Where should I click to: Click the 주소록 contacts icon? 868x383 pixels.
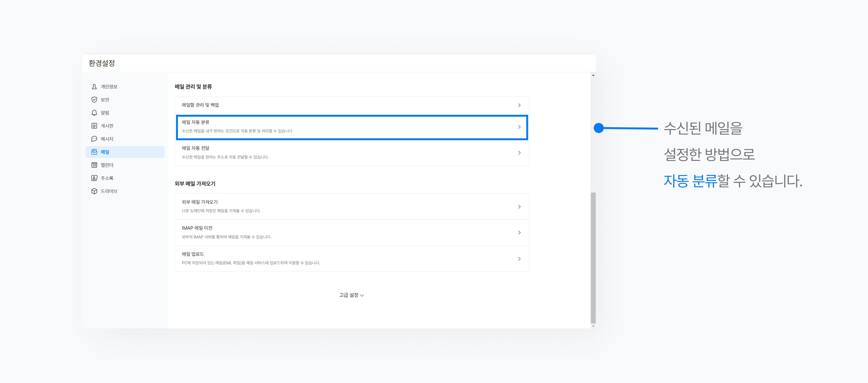click(94, 178)
